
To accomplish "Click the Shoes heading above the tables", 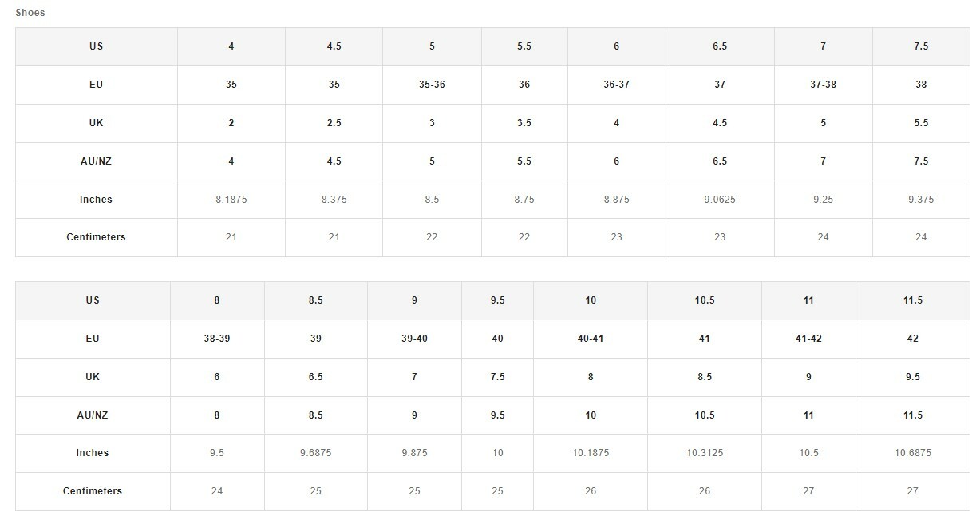I will click(x=30, y=13).
